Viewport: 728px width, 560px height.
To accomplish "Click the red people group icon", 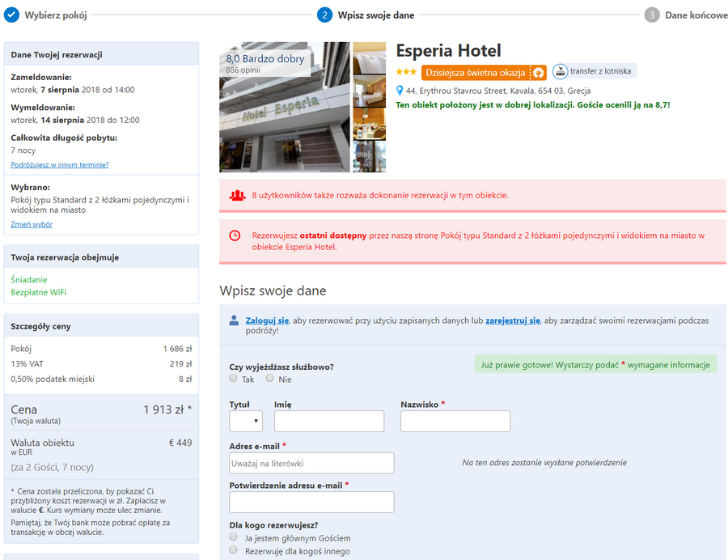I will pyautogui.click(x=237, y=196).
